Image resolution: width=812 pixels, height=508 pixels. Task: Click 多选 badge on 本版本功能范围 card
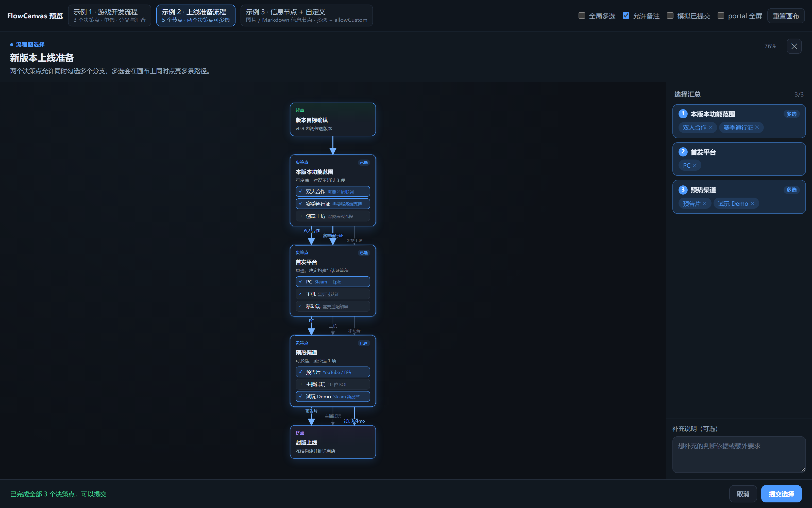click(791, 114)
